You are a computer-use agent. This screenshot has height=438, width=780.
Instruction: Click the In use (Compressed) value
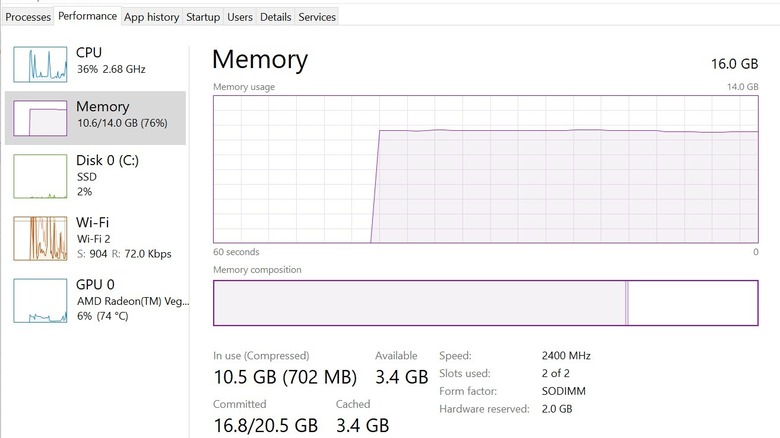click(x=285, y=377)
